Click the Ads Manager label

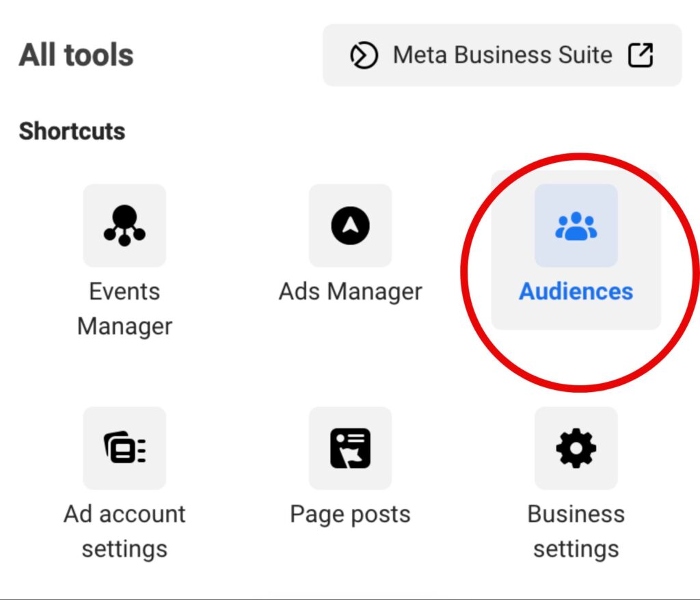[x=351, y=291]
